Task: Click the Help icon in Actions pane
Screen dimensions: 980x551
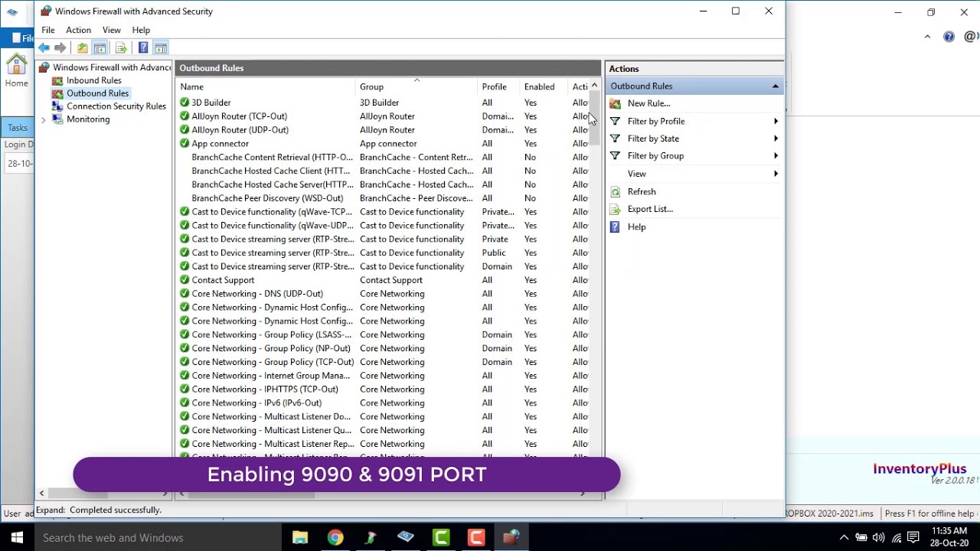Action: [615, 227]
